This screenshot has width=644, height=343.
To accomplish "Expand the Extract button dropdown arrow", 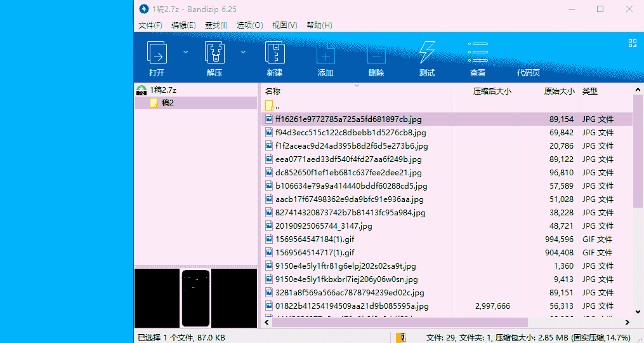I will (243, 52).
